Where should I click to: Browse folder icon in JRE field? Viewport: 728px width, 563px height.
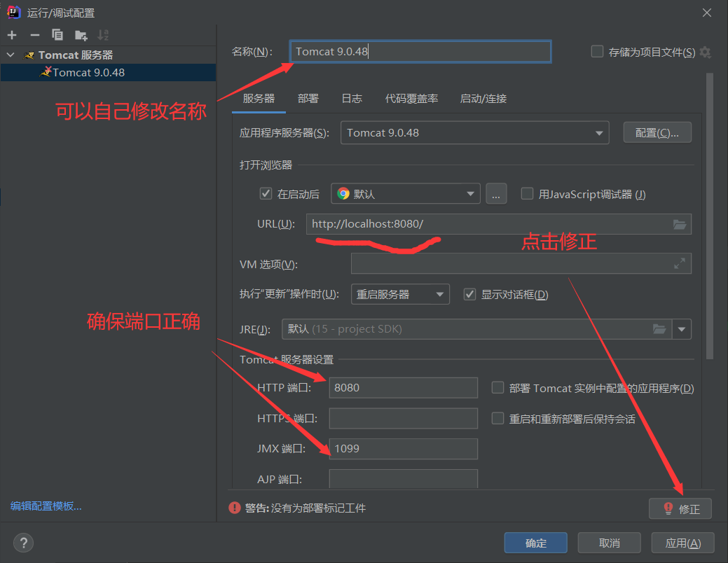[x=659, y=329]
